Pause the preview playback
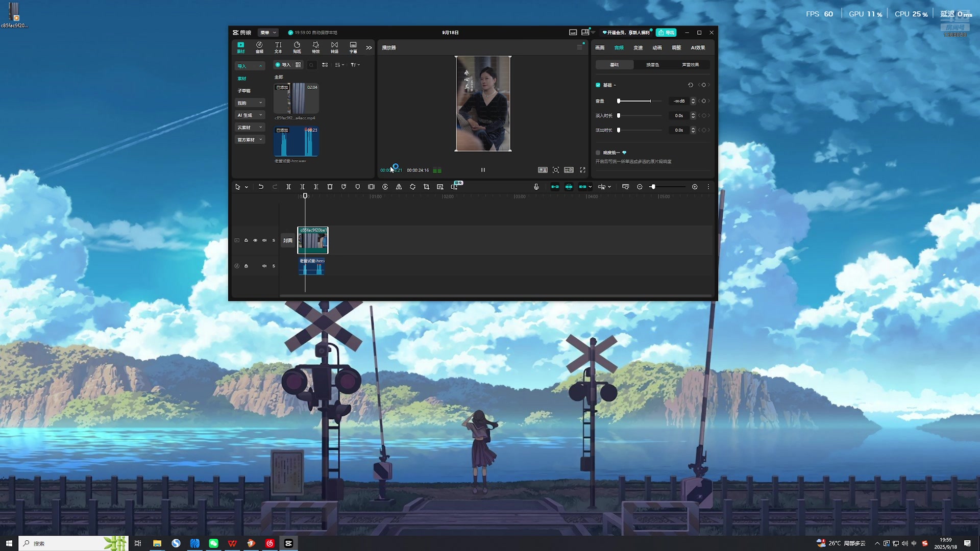The width and height of the screenshot is (980, 551). coord(483,170)
